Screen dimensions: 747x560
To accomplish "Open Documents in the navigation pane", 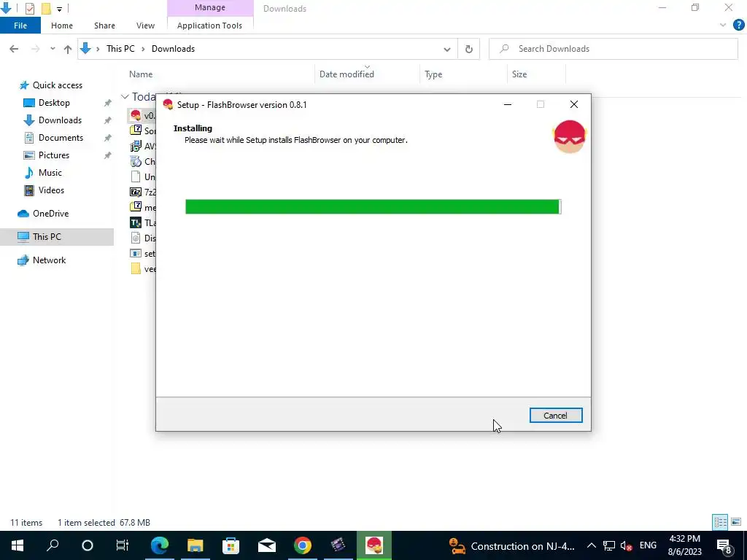I will click(61, 138).
